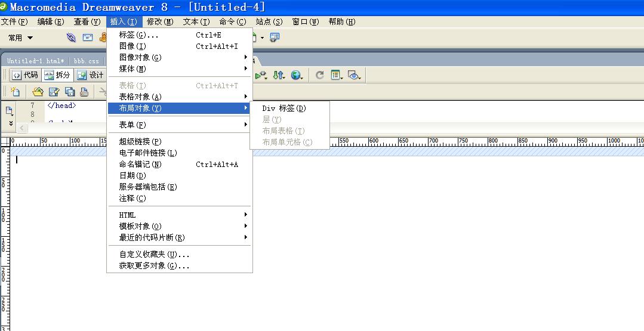This screenshot has height=331, width=644.
Task: Expand the 媒体 submenu
Action: coord(180,69)
